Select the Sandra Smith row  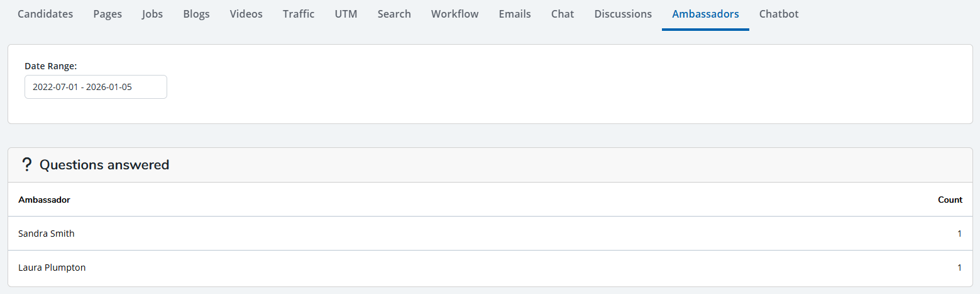(47, 234)
